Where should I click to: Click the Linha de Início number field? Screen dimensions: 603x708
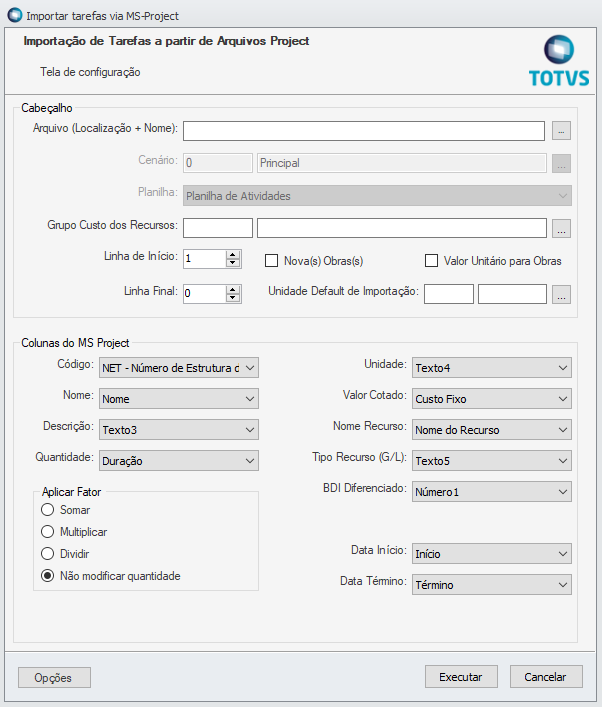(x=205, y=259)
